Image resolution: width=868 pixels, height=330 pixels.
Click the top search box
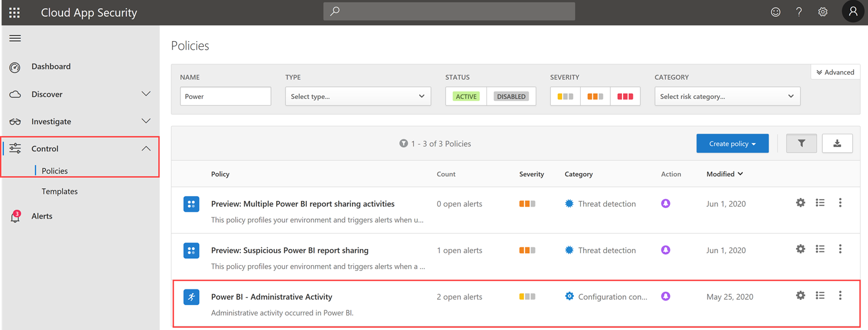coord(449,12)
